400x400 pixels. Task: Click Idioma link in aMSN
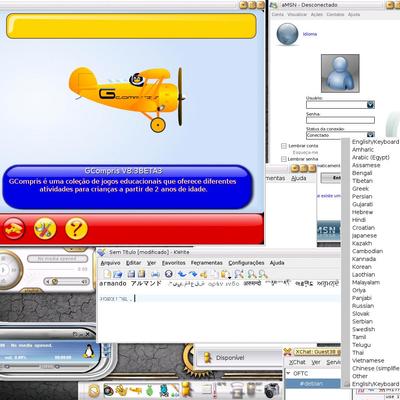(310, 34)
